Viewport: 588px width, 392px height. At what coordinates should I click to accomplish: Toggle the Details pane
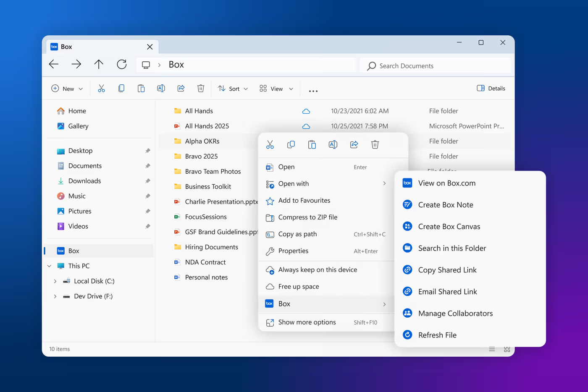click(x=491, y=89)
